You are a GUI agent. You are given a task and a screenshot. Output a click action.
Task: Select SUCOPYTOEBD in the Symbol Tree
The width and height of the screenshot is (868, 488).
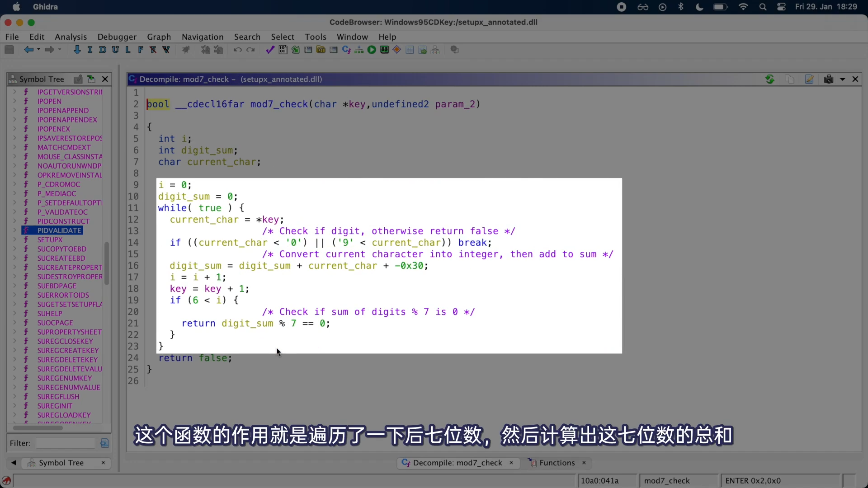pyautogui.click(x=61, y=249)
